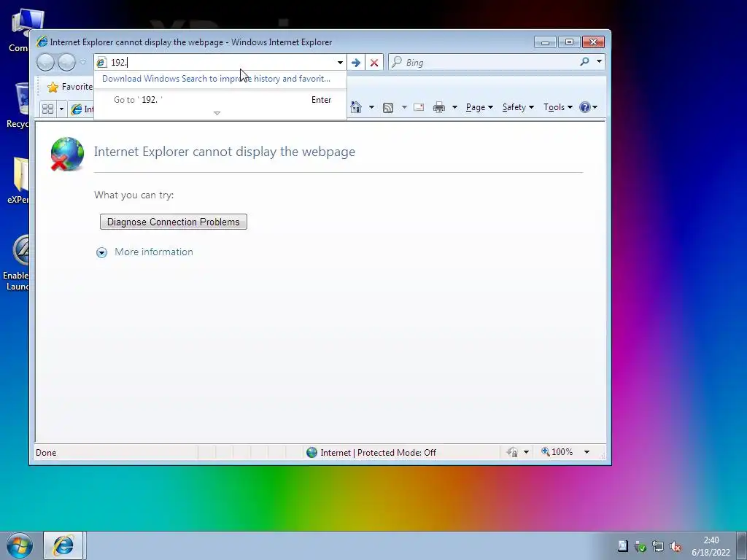Open the Print options dropdown arrow
Image resolution: width=747 pixels, height=560 pixels.
click(454, 107)
